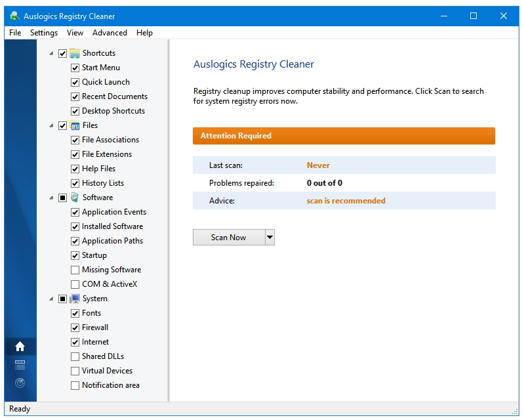Collapse the Software tree group
This screenshot has width=522, height=420.
51,198
